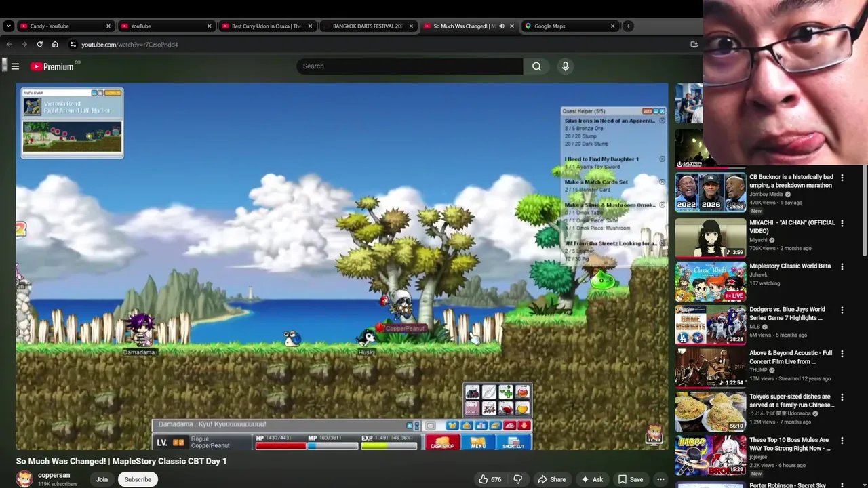
Task: Click the Ask button
Action: pyautogui.click(x=591, y=479)
